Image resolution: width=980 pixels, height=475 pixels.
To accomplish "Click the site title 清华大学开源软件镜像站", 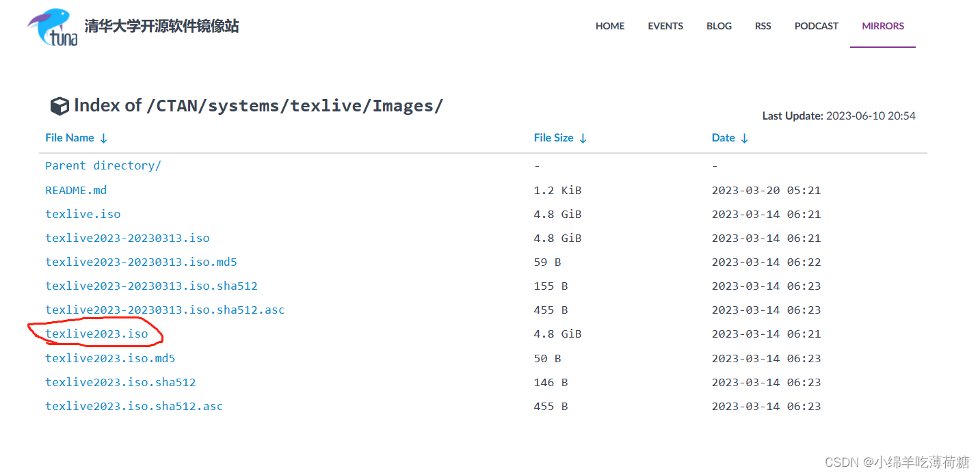I will click(161, 27).
